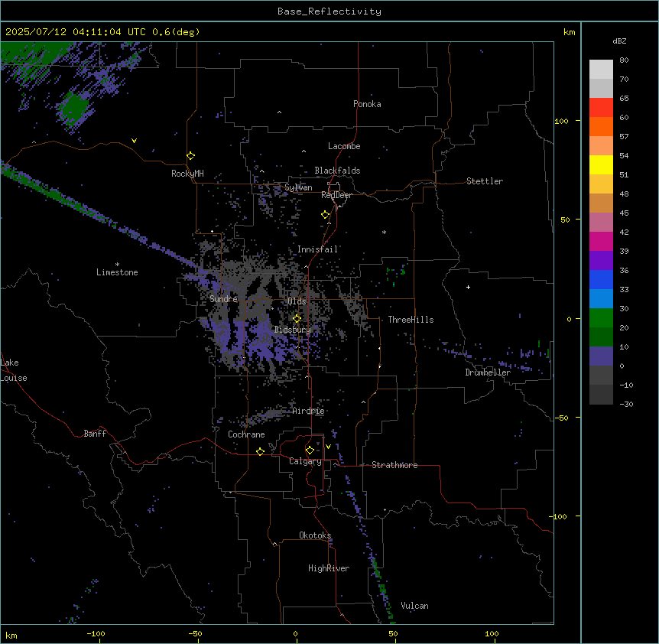
Task: Click the km unit label at top right
Action: (570, 32)
